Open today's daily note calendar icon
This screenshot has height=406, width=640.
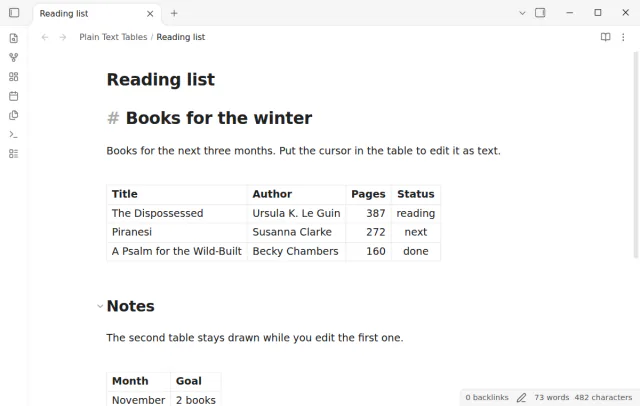pos(13,96)
